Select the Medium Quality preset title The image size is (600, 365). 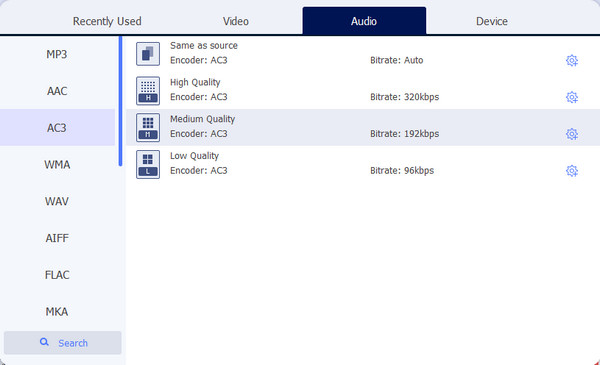pos(202,119)
